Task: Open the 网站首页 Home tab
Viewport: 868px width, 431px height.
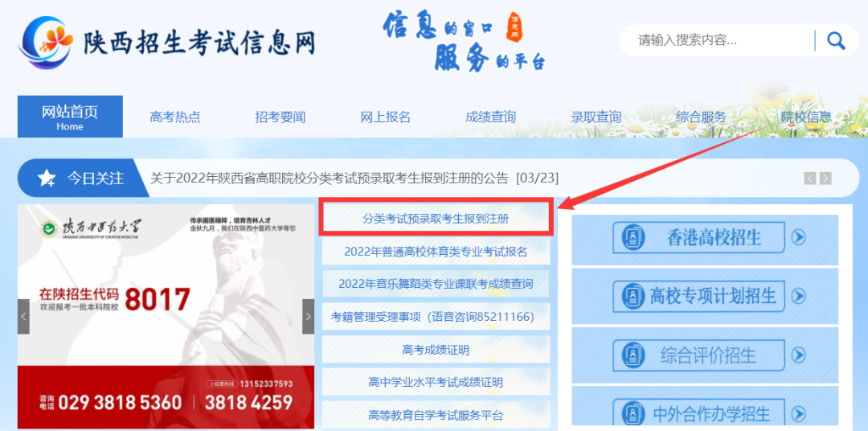Action: pos(70,117)
